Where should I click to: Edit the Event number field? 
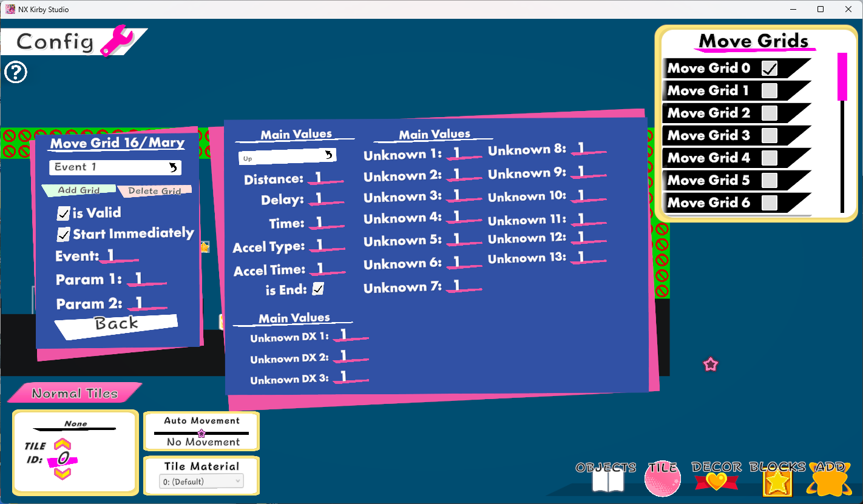tap(119, 255)
